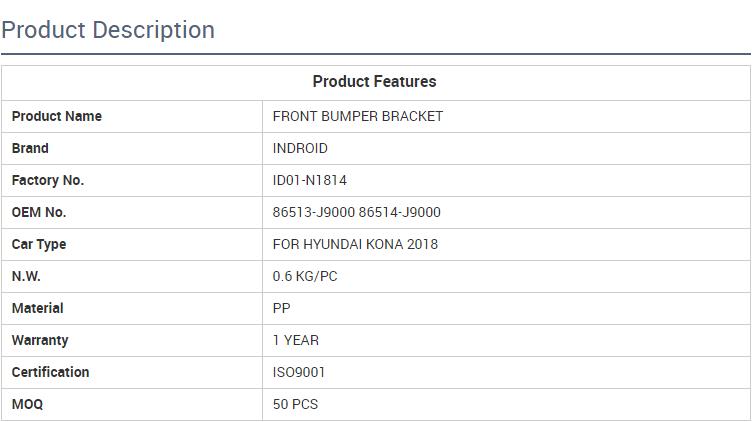
Task: Select FRONT BUMPER BRACKET text
Action: tap(357, 116)
